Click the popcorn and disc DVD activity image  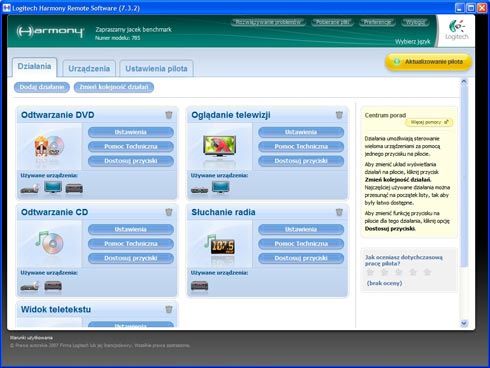click(x=49, y=147)
